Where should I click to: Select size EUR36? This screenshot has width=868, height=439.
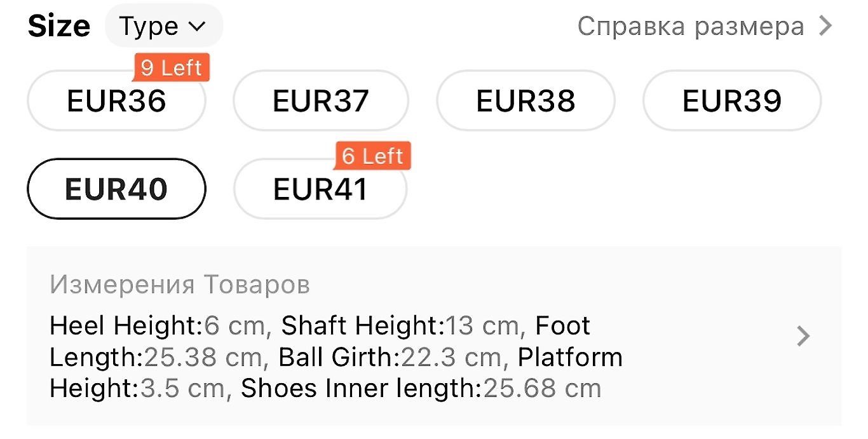(116, 100)
